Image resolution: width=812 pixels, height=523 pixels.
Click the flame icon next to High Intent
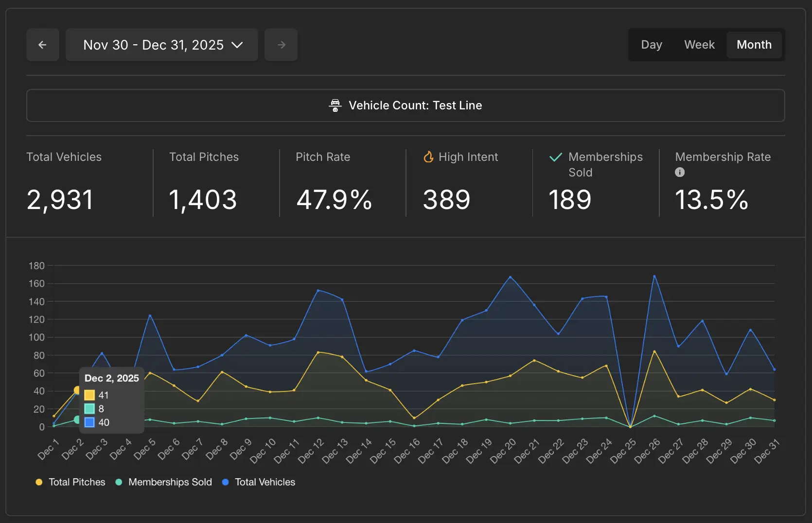click(x=428, y=157)
